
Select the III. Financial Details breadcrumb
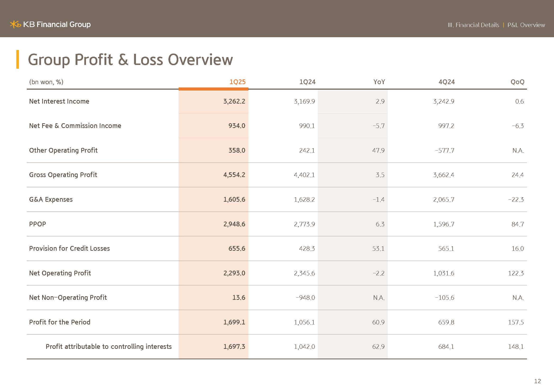point(473,25)
